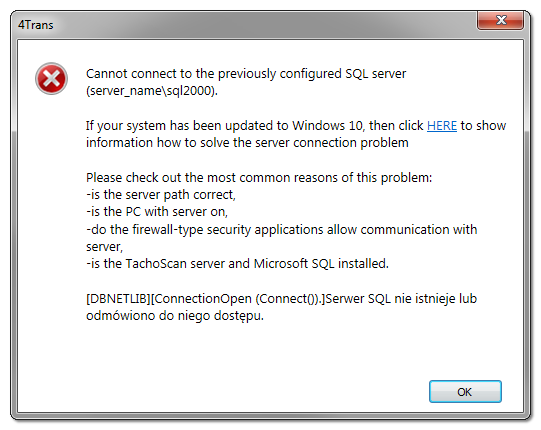Click "Windows 10" in the update message
Viewport: 541px width, 430px height.
coord(327,126)
